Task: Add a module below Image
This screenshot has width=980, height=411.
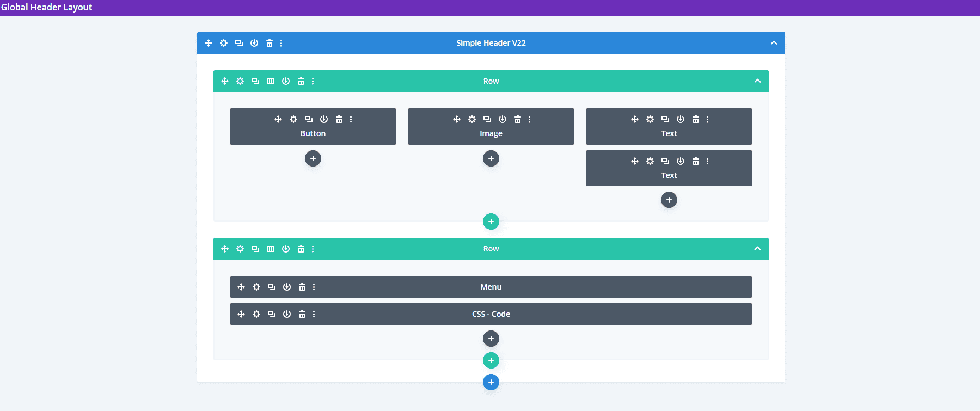Action: pos(491,158)
